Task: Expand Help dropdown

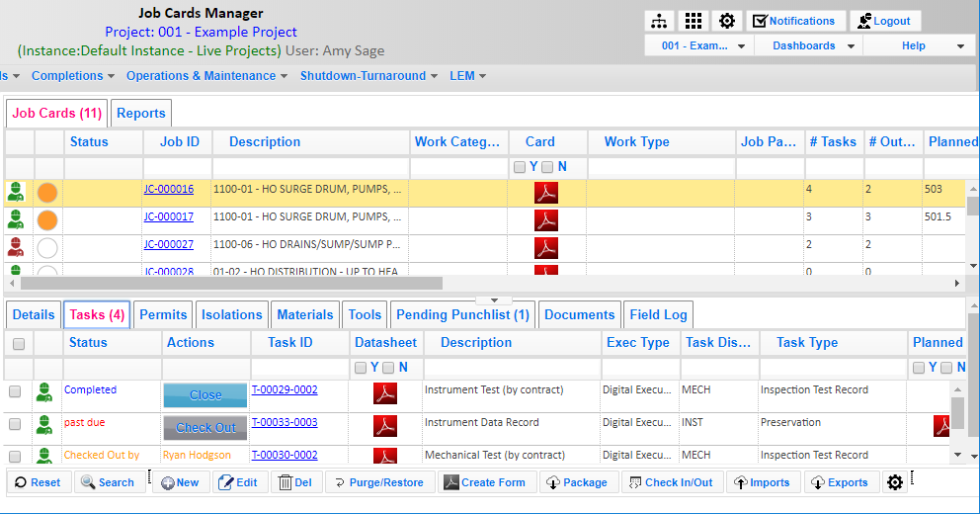Action: (x=918, y=45)
